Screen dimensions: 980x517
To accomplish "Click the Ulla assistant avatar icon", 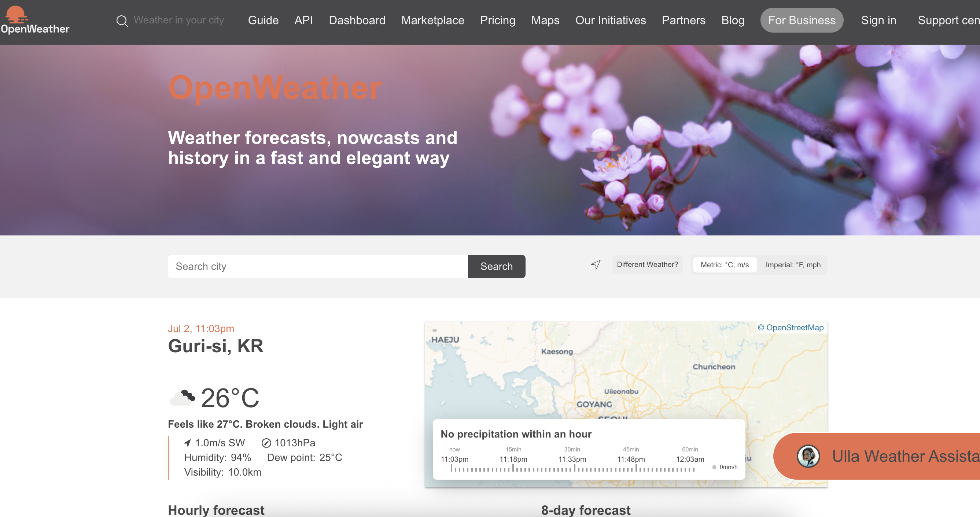I will point(808,456).
